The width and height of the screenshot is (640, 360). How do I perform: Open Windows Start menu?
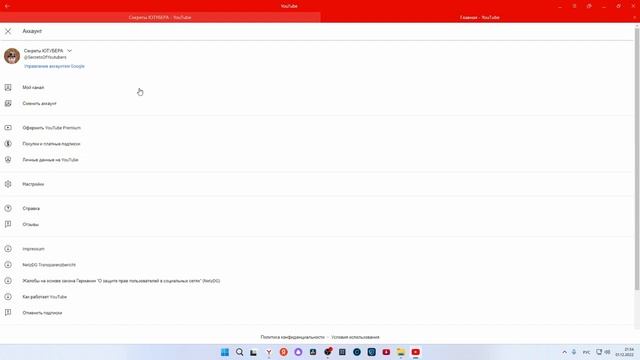224,352
